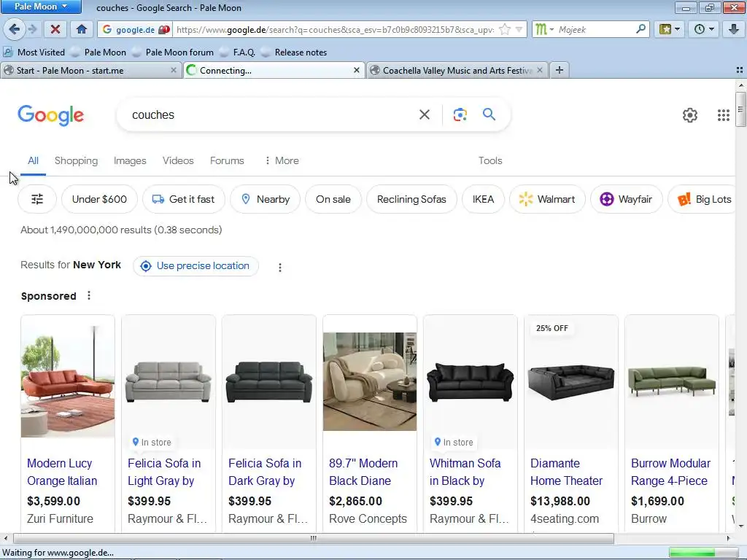This screenshot has width=747, height=560.
Task: Open Most Visited bookmarks folder
Action: [x=34, y=52]
